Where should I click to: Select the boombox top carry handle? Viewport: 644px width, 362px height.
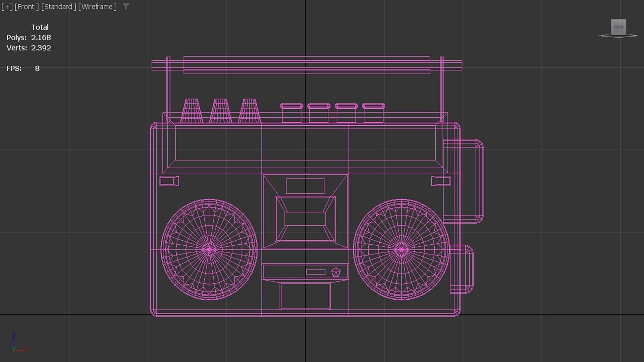coord(307,65)
